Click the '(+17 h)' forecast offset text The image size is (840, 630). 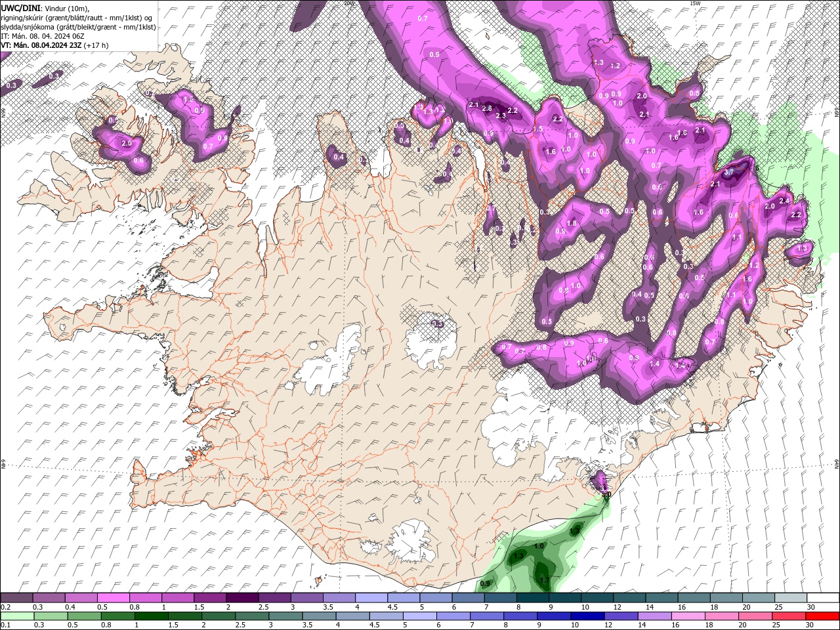coord(96,45)
